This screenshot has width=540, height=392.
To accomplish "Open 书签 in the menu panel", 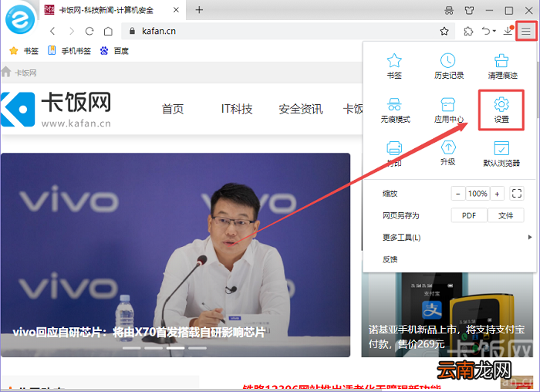I will click(x=394, y=66).
